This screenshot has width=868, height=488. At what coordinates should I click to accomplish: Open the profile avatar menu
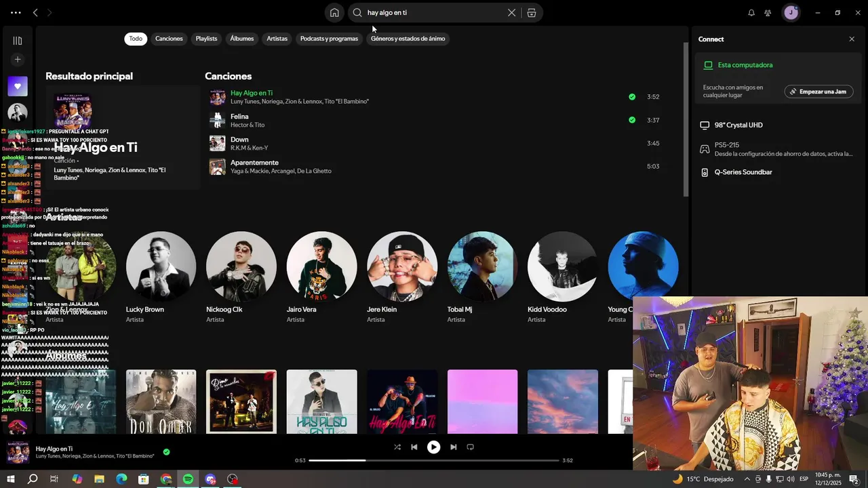point(791,12)
